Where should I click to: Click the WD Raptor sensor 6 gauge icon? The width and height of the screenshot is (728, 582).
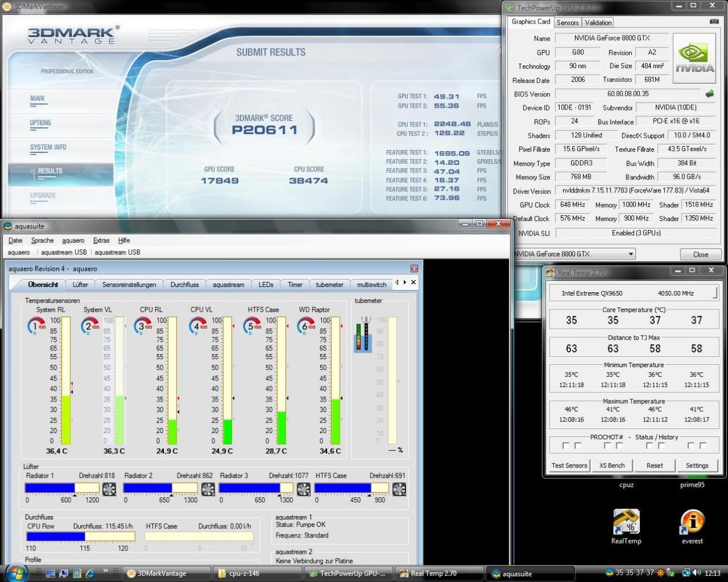tap(306, 326)
